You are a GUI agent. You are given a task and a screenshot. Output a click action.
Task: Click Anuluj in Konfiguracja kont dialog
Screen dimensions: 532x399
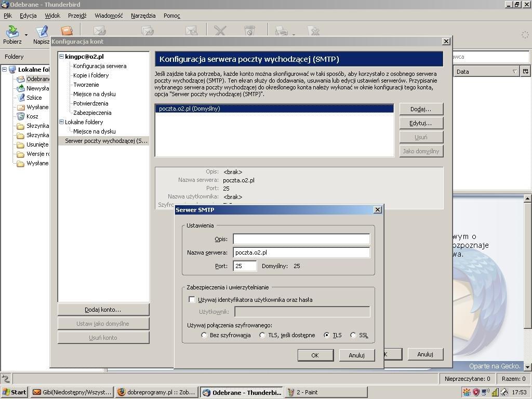[x=425, y=354]
